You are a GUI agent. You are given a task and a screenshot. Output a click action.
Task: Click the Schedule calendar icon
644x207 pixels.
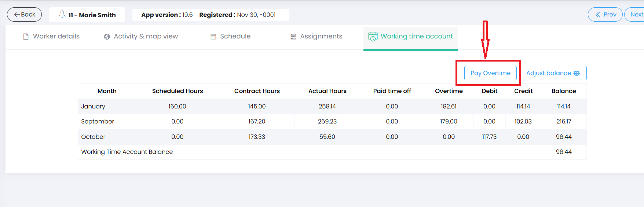tap(213, 37)
